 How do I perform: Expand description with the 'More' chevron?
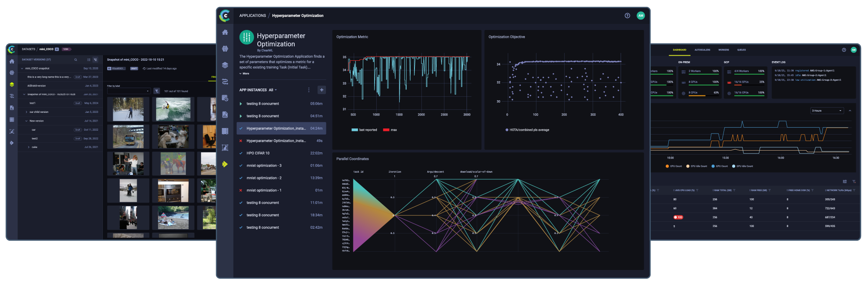point(244,74)
